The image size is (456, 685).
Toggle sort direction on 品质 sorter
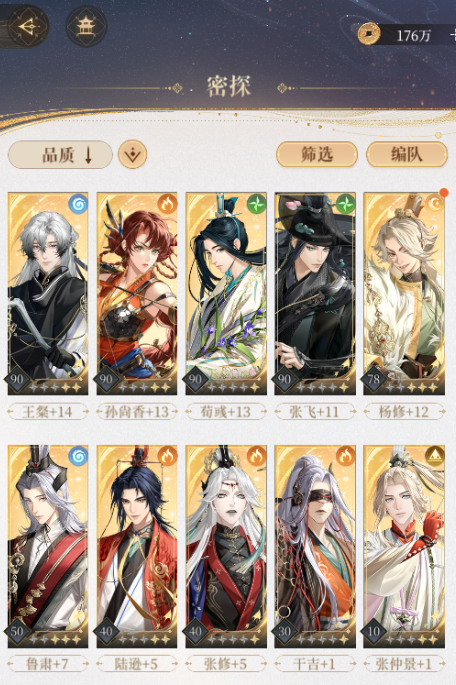click(x=60, y=155)
